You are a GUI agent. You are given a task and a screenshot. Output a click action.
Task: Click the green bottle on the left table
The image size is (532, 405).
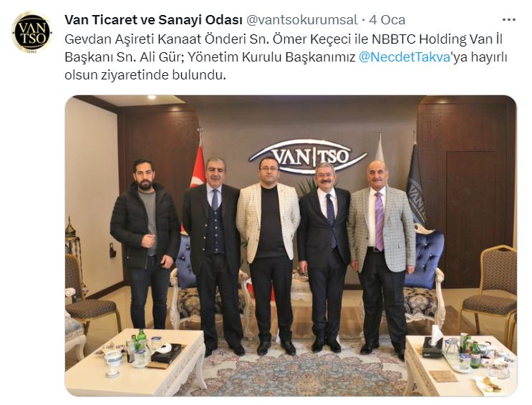pos(142,339)
